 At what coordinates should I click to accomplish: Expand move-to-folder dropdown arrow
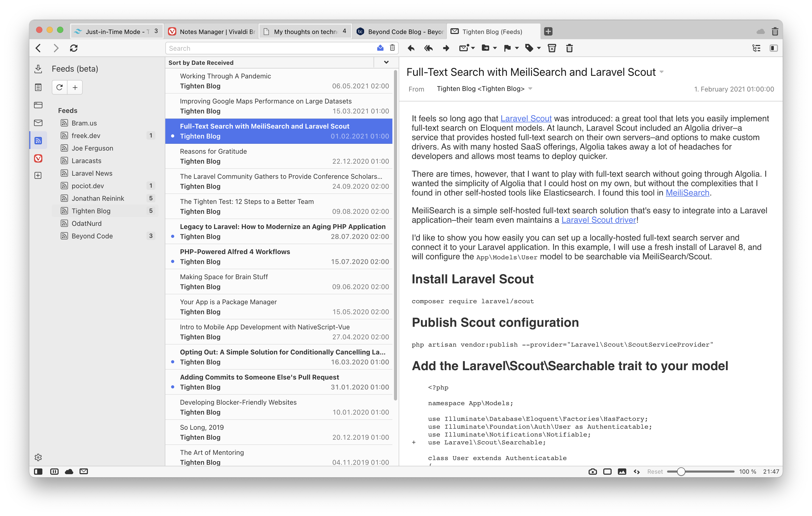495,48
